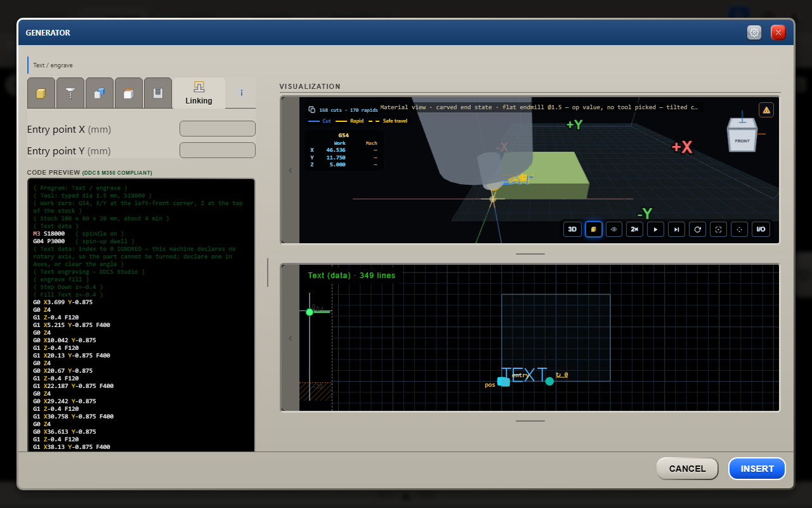Switch to the tool bit tab

[70, 93]
